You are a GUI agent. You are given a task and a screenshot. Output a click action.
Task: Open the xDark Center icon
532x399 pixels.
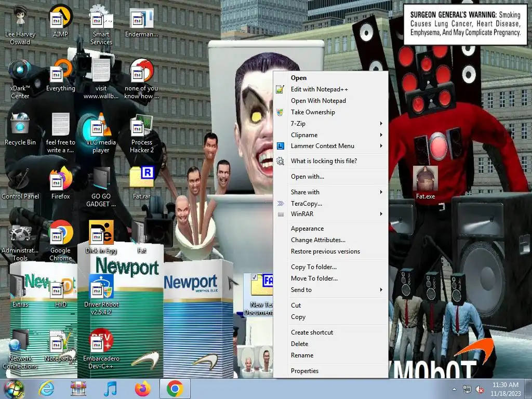[x=20, y=79]
